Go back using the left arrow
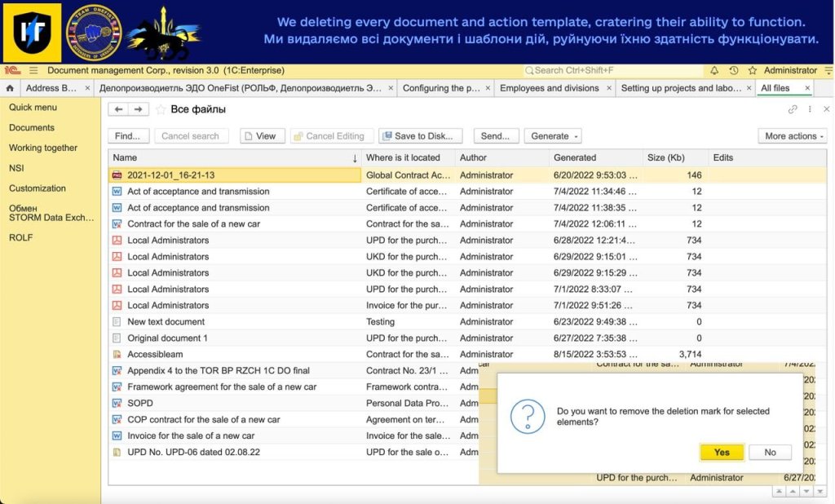 tap(119, 109)
